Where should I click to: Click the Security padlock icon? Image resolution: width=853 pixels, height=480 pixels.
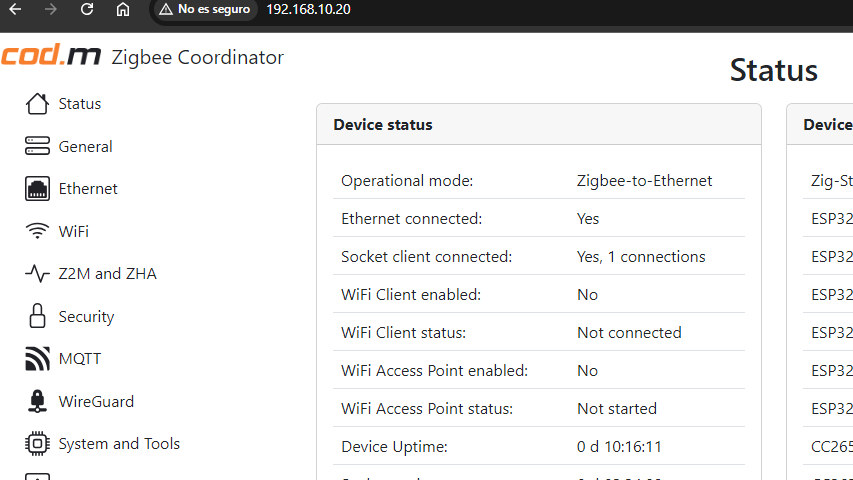37,316
